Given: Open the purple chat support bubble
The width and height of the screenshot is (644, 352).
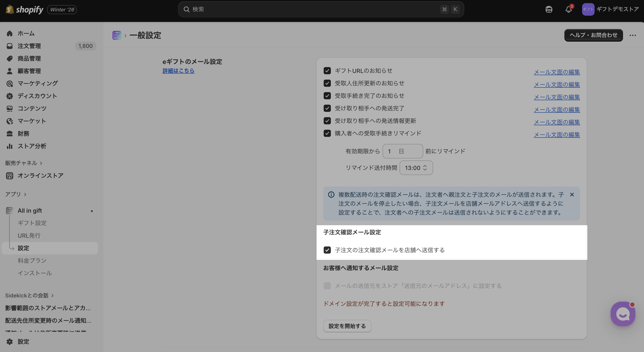Looking at the screenshot, I should [x=623, y=314].
